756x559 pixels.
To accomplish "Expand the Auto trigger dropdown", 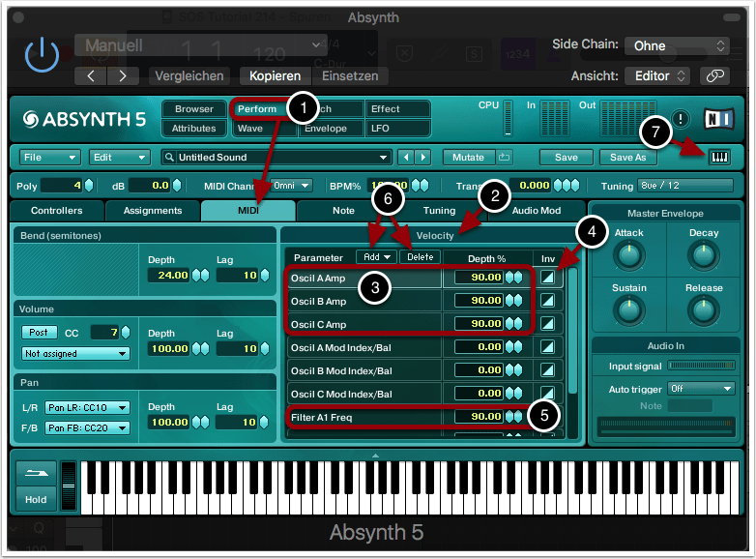I will click(701, 388).
